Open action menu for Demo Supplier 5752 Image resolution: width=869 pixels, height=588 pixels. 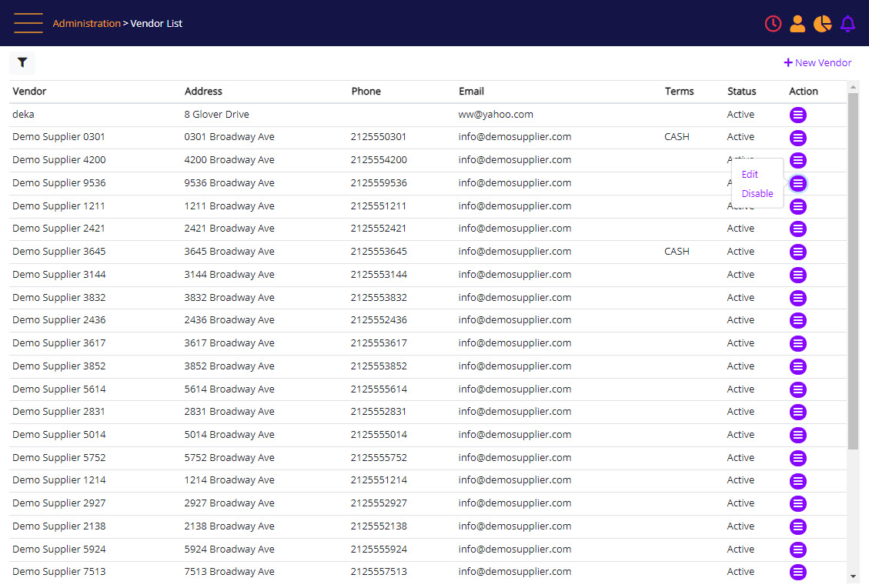tap(797, 459)
